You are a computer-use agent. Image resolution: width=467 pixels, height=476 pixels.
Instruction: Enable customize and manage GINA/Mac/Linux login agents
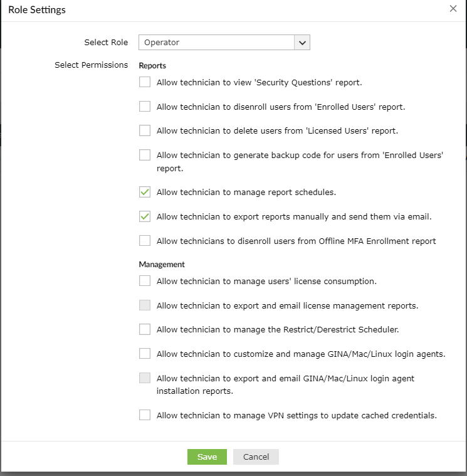click(x=145, y=353)
